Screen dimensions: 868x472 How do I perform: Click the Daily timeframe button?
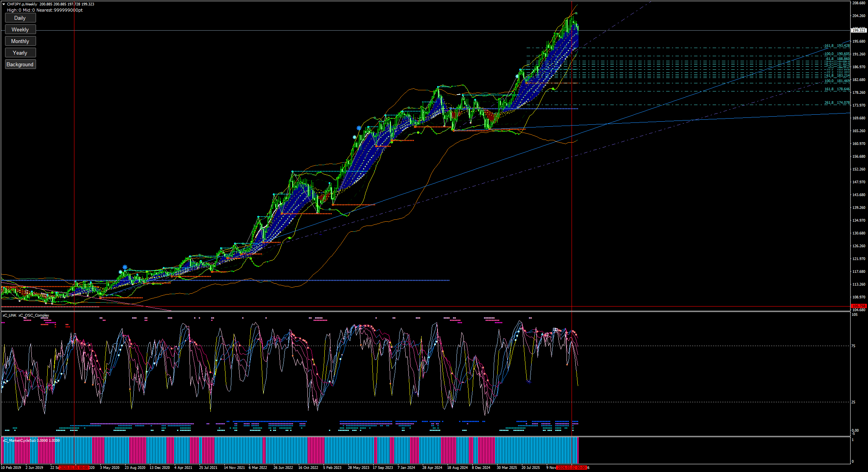tap(20, 18)
